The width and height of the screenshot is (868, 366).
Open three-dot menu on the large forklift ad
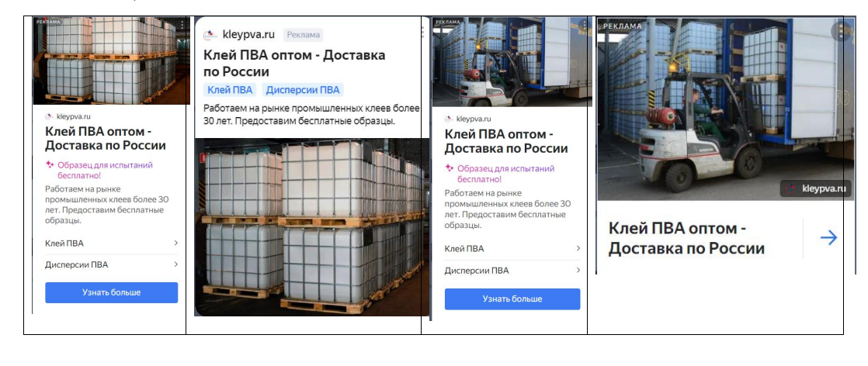point(841,31)
